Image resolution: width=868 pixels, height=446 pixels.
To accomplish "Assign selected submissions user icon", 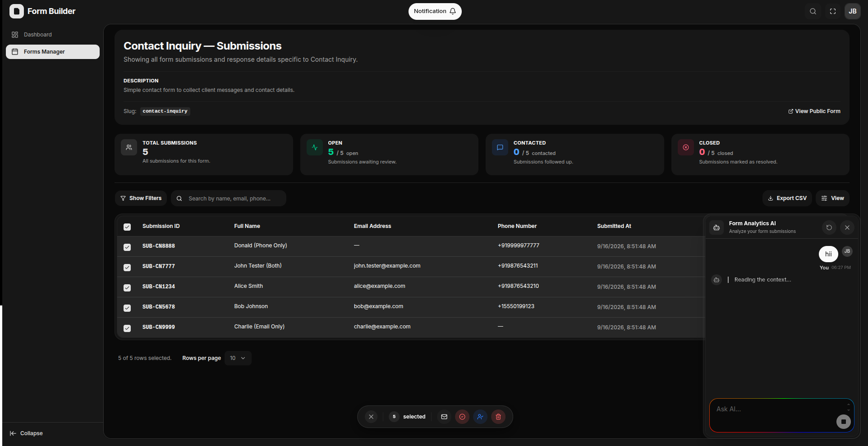I will 480,417.
